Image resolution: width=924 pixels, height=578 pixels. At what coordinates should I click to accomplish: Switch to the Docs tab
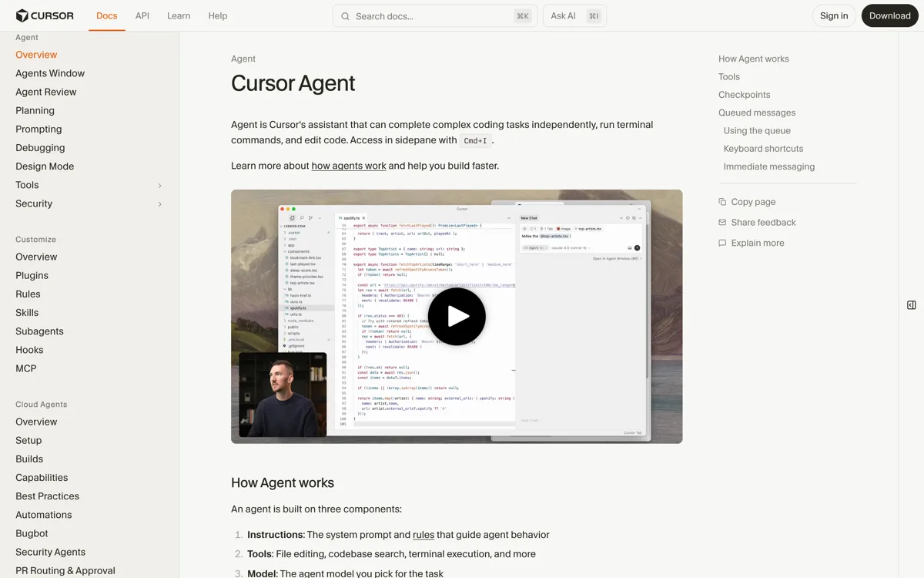coord(107,15)
